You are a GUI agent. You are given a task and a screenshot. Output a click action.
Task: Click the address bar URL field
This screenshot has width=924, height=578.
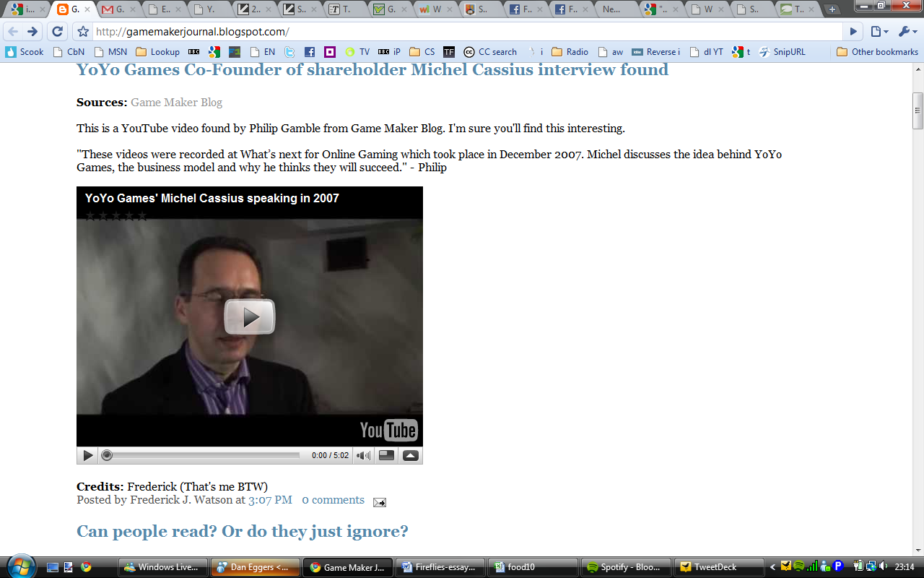pos(466,32)
